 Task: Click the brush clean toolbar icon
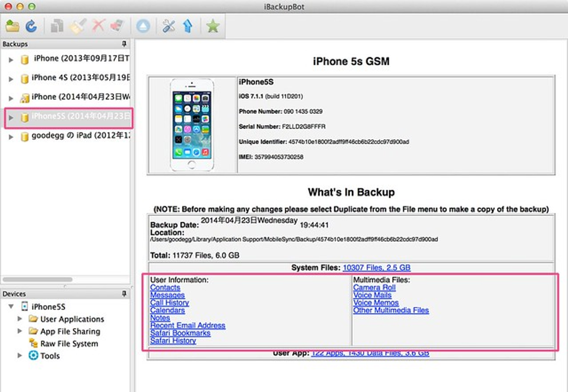(77, 26)
